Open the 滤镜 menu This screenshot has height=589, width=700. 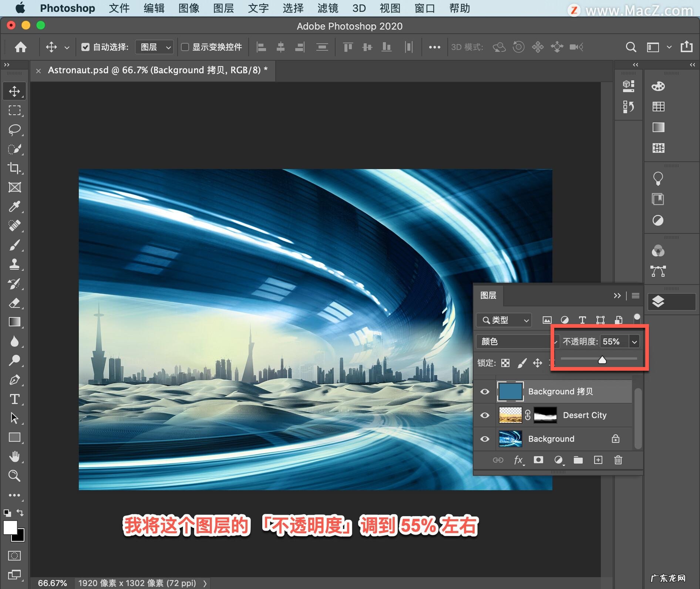click(x=327, y=8)
